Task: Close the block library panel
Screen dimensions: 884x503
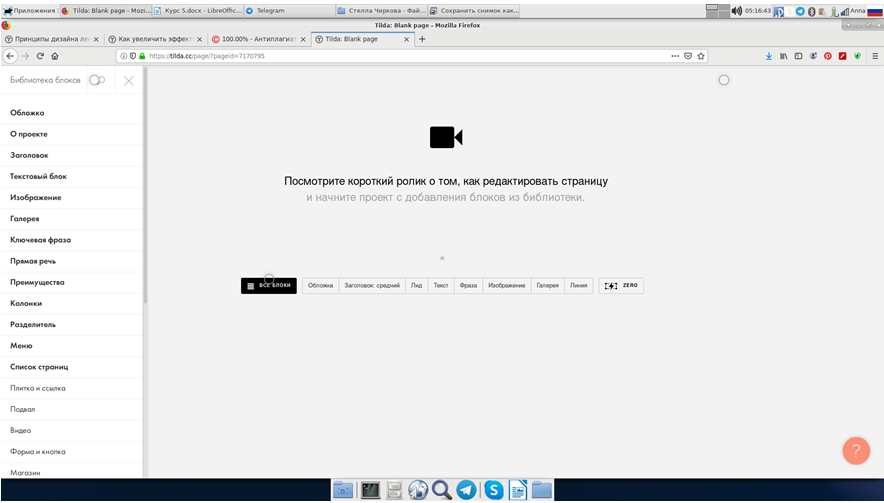Action: click(129, 81)
